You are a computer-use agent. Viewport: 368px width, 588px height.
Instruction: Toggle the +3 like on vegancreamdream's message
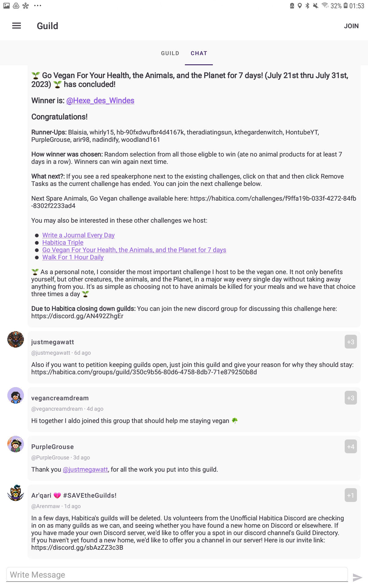pyautogui.click(x=351, y=398)
